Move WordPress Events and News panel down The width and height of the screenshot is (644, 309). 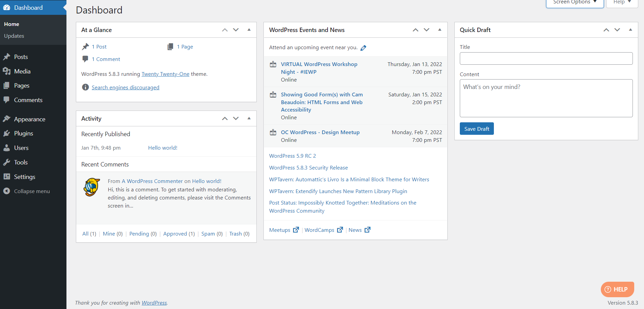(x=427, y=30)
